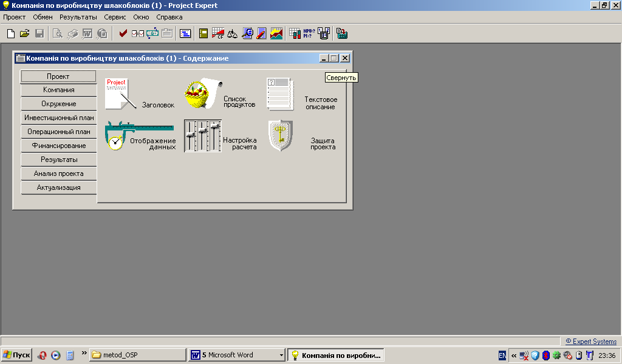Select the Операционный план tab
The image size is (622, 364).
pos(58,132)
